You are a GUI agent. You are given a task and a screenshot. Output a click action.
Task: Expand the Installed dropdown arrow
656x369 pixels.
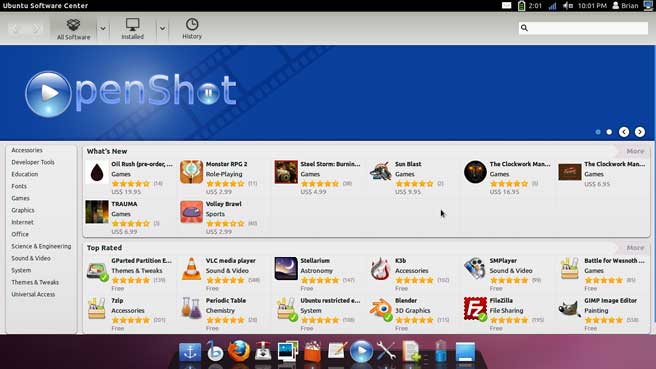point(162,29)
